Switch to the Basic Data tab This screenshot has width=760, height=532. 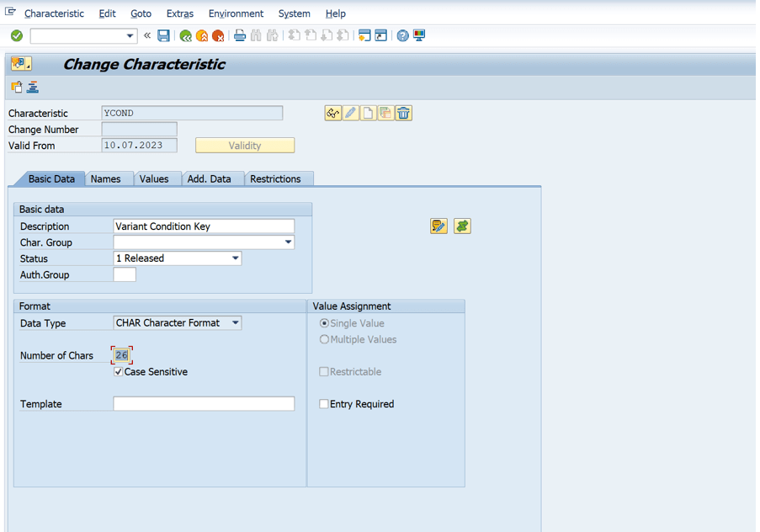click(x=51, y=179)
